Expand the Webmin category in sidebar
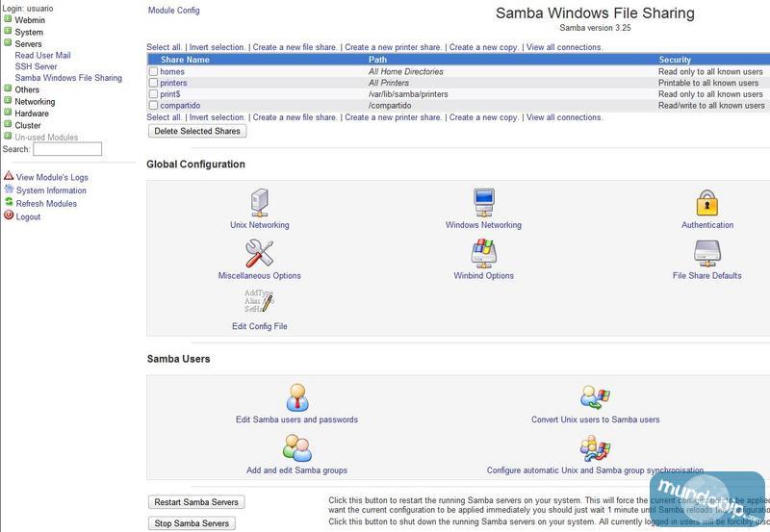This screenshot has width=770, height=532. 8,19
